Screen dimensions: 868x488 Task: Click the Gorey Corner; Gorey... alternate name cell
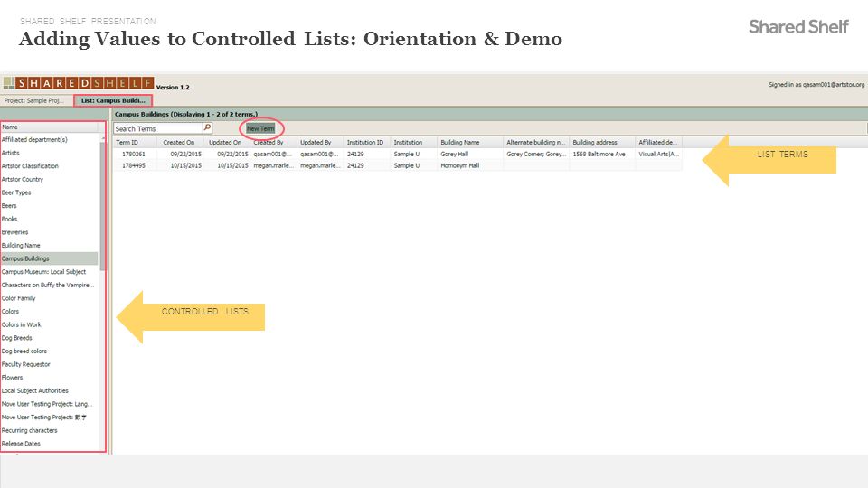point(536,154)
